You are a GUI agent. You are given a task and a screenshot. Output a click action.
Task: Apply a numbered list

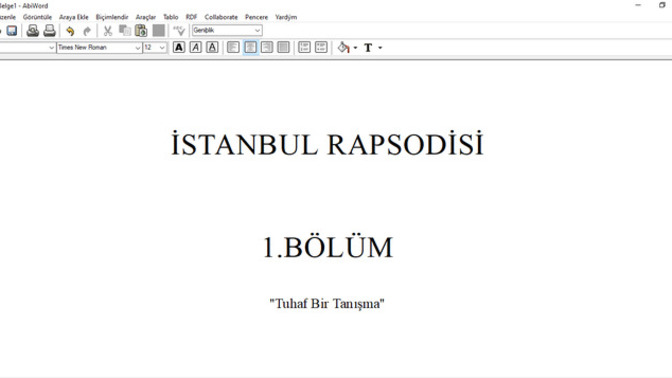click(x=304, y=47)
